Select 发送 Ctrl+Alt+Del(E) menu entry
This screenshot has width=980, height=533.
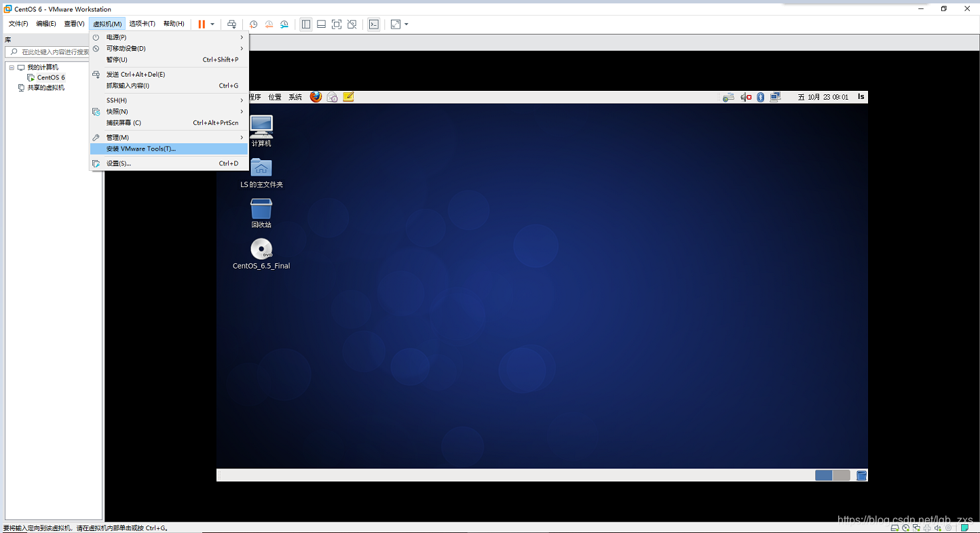pos(169,75)
